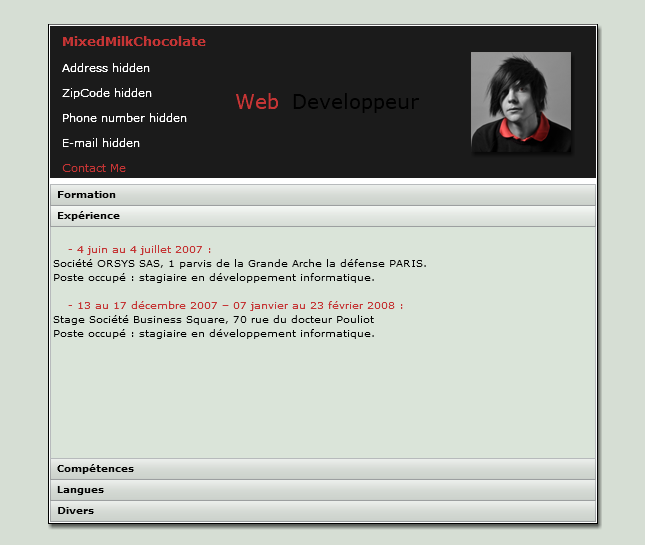This screenshot has height=545, width=645.
Task: Click the 'Developpeur' title word
Action: tap(355, 102)
